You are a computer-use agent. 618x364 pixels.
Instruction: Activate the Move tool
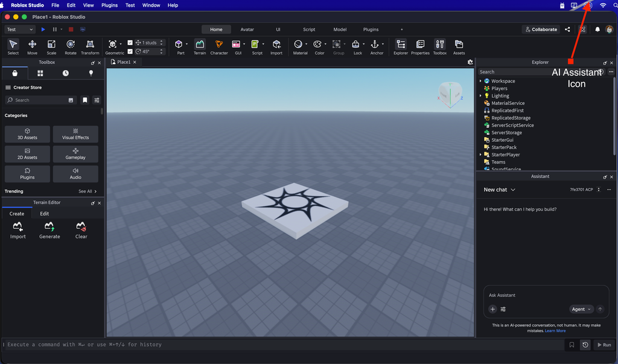pyautogui.click(x=33, y=46)
